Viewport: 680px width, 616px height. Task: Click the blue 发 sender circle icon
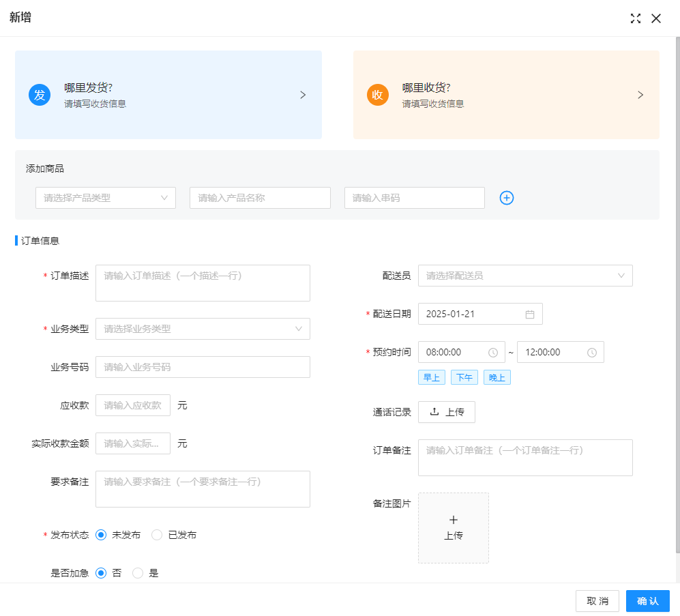40,95
